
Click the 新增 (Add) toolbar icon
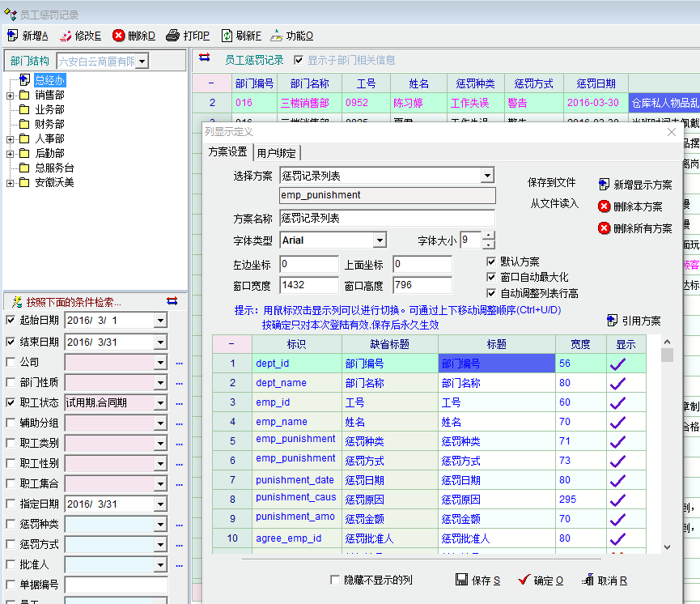[x=12, y=36]
